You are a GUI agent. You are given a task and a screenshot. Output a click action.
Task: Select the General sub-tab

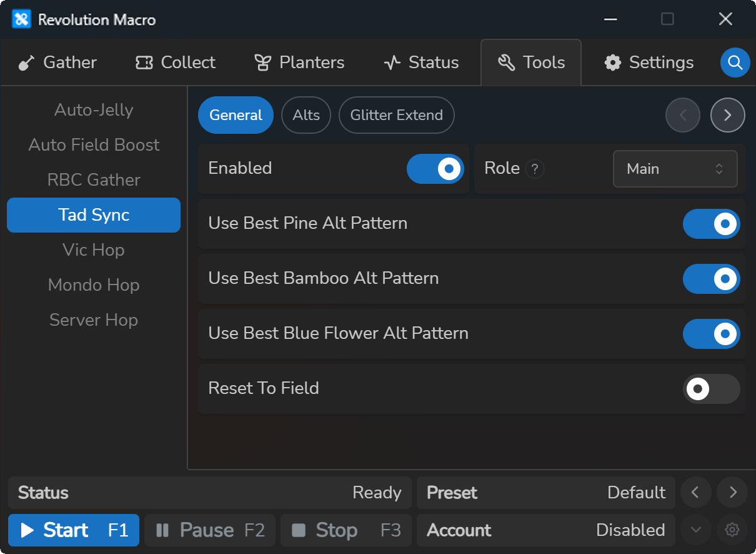coord(236,115)
